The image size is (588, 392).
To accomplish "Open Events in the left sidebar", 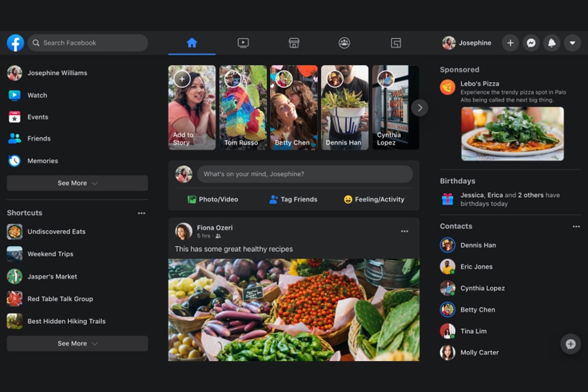I will 37,117.
